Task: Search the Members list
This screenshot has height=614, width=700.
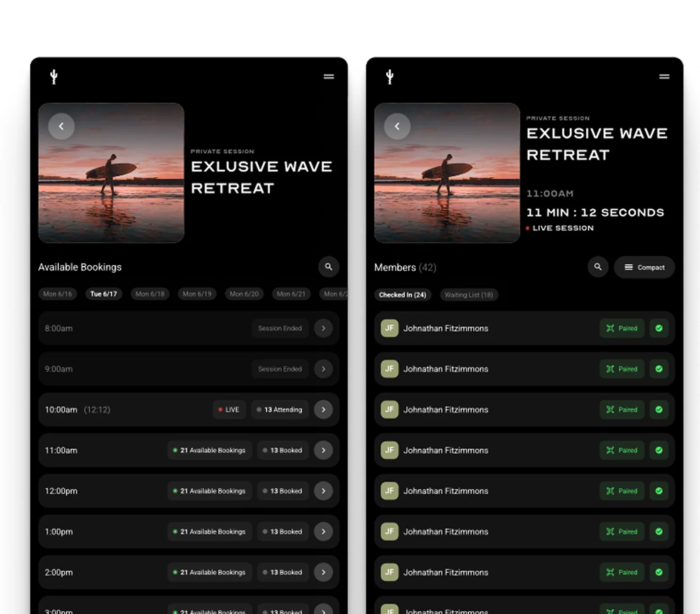Action: (598, 267)
